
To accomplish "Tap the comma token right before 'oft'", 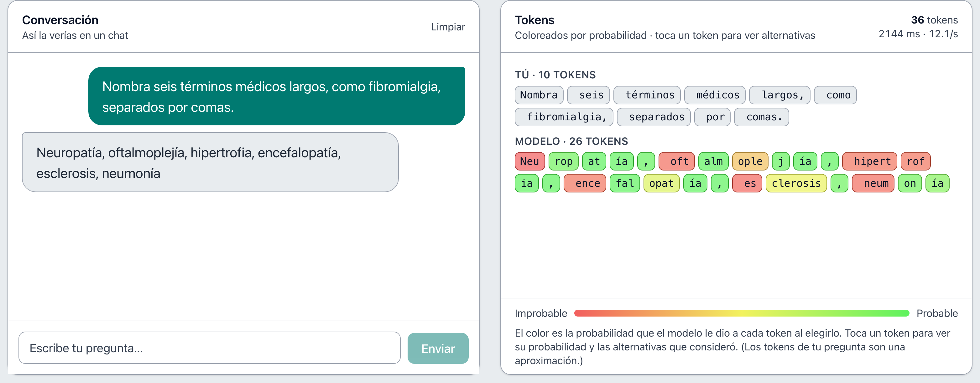I will [x=646, y=161].
